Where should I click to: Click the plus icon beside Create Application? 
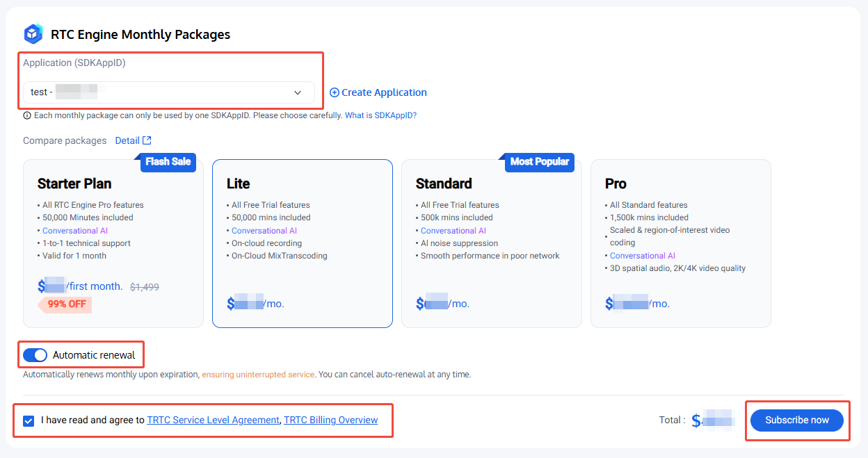[334, 92]
